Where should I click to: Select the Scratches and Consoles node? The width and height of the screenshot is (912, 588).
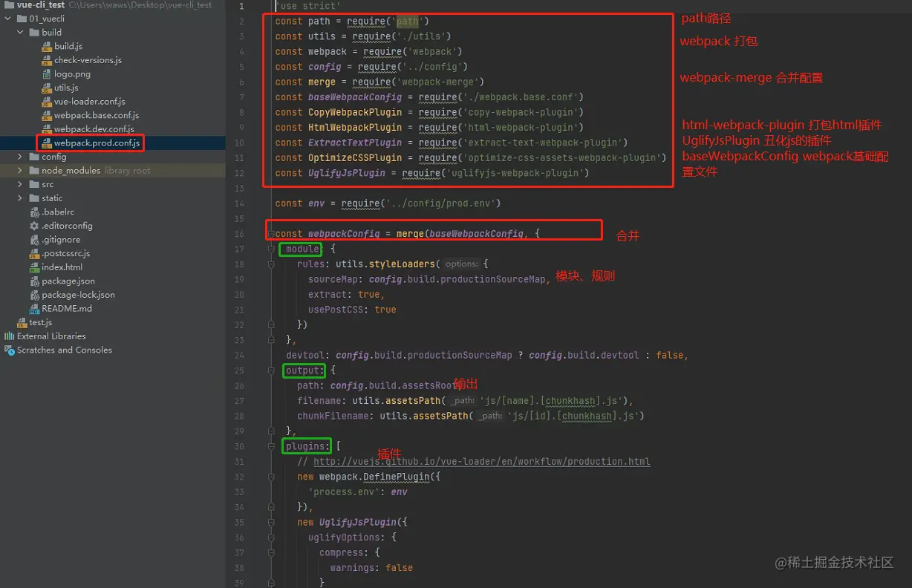pos(65,350)
